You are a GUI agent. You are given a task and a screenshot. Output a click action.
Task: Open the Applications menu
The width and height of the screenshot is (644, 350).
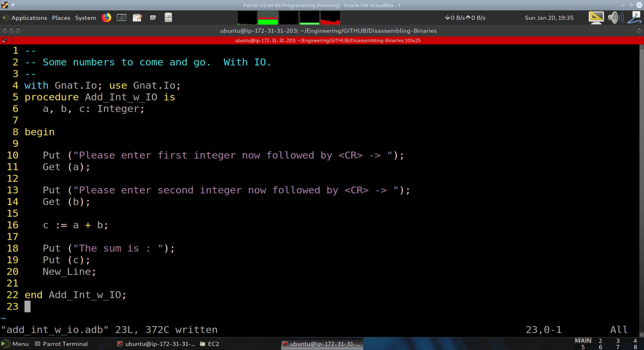(x=29, y=18)
